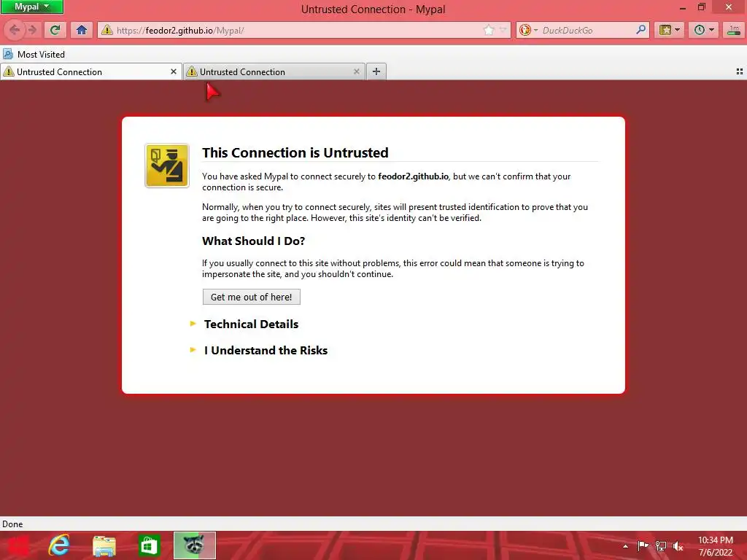
Task: Click the site identity warning icon in address bar
Action: [107, 30]
